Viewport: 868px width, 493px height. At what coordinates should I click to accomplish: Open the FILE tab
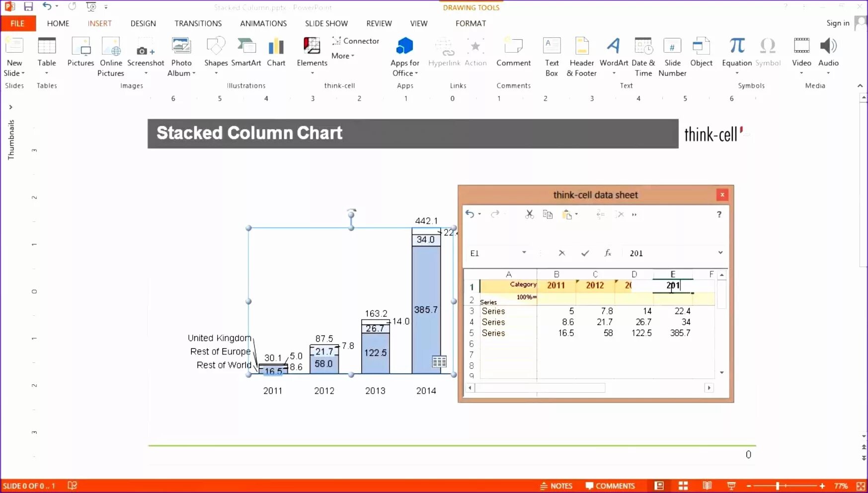point(18,23)
